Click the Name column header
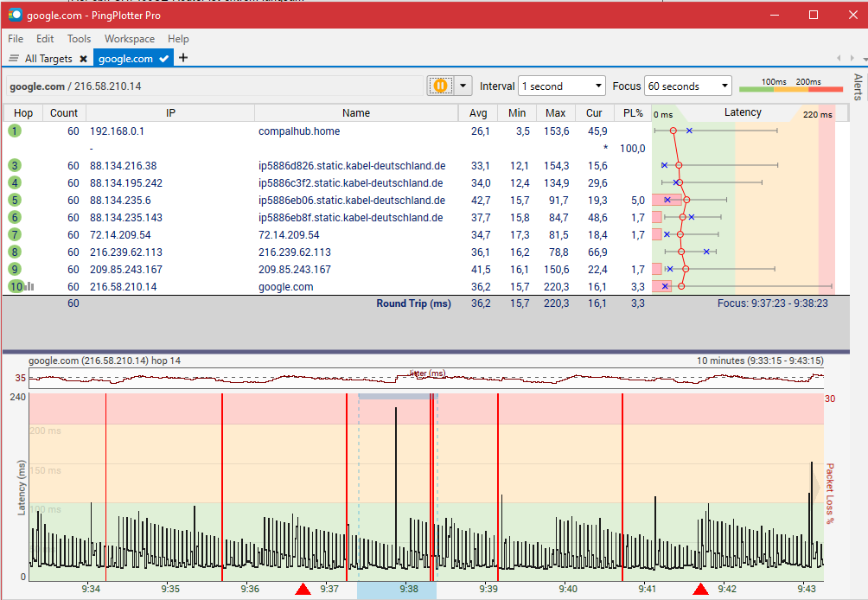 pos(356,113)
